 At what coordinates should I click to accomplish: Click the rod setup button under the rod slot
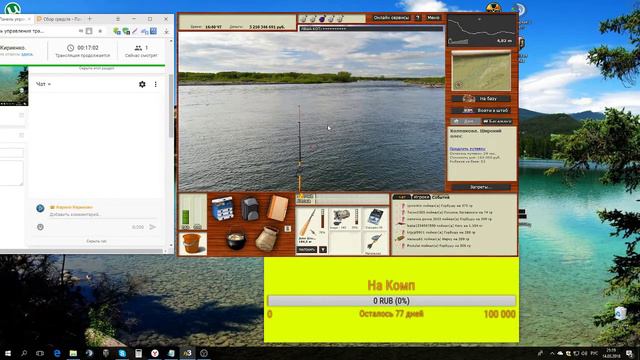pos(307,249)
